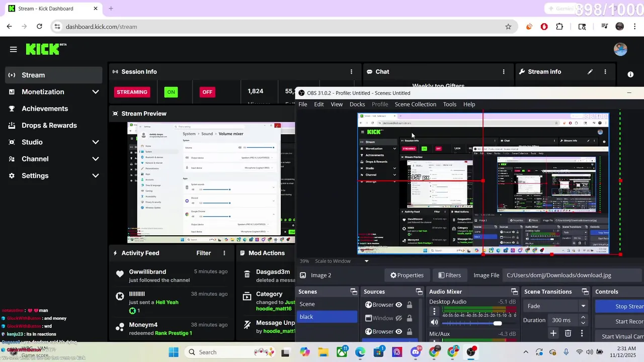The width and height of the screenshot is (644, 362).
Task: Click the Windows Start button
Action: 174,352
